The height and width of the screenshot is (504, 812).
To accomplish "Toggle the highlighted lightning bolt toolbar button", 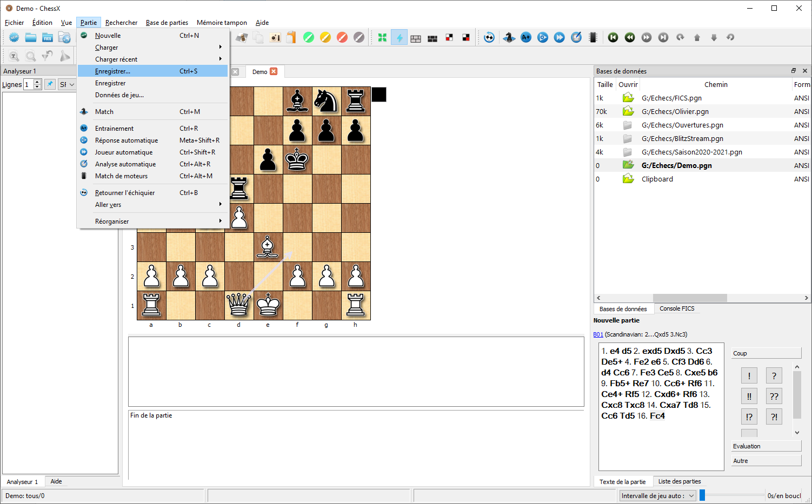I will [x=399, y=37].
